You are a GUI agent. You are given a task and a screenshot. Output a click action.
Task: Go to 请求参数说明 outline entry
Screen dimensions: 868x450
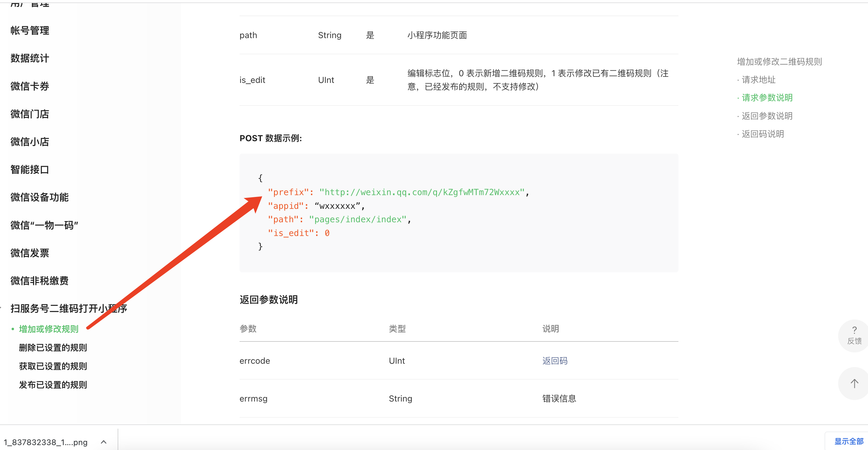coord(767,98)
